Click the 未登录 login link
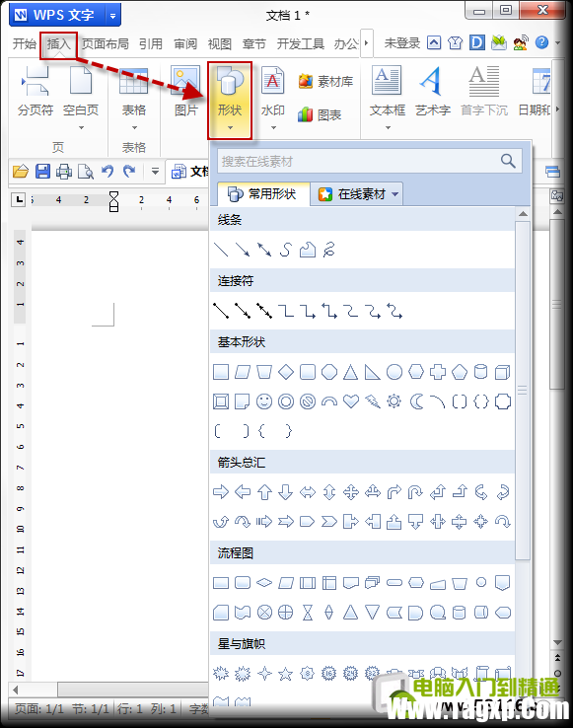The width and height of the screenshot is (573, 728). click(402, 43)
